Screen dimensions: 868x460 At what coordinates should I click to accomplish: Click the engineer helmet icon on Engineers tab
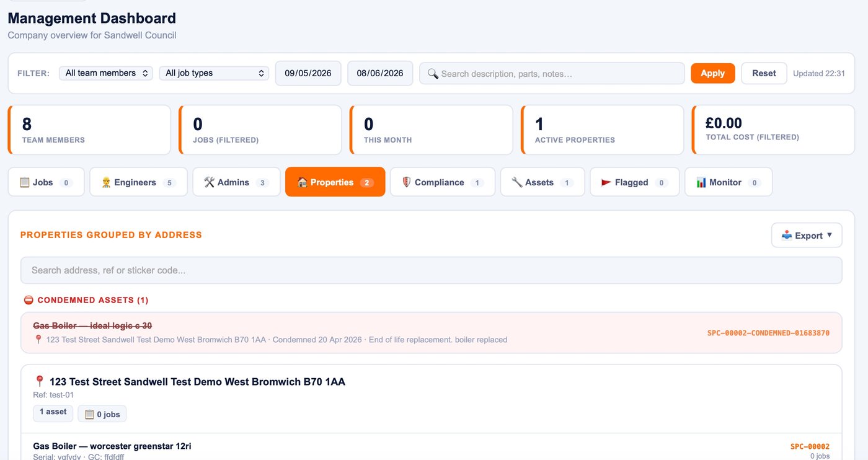(x=107, y=182)
